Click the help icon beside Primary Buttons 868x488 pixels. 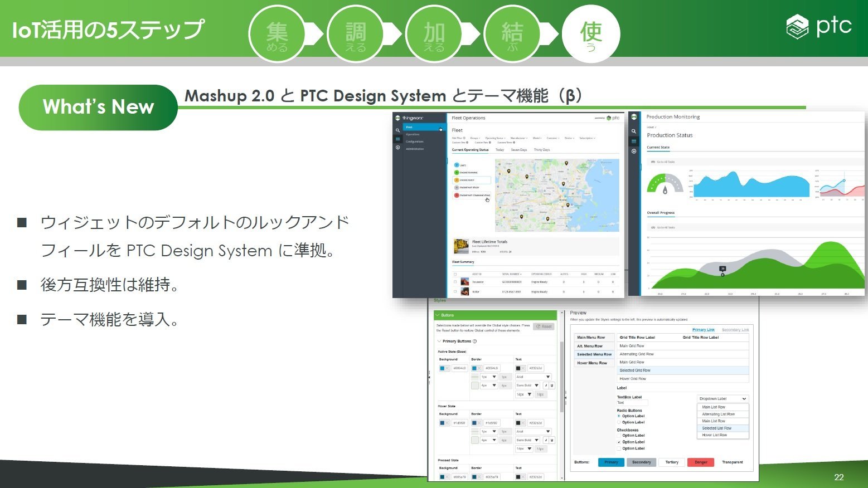[474, 341]
